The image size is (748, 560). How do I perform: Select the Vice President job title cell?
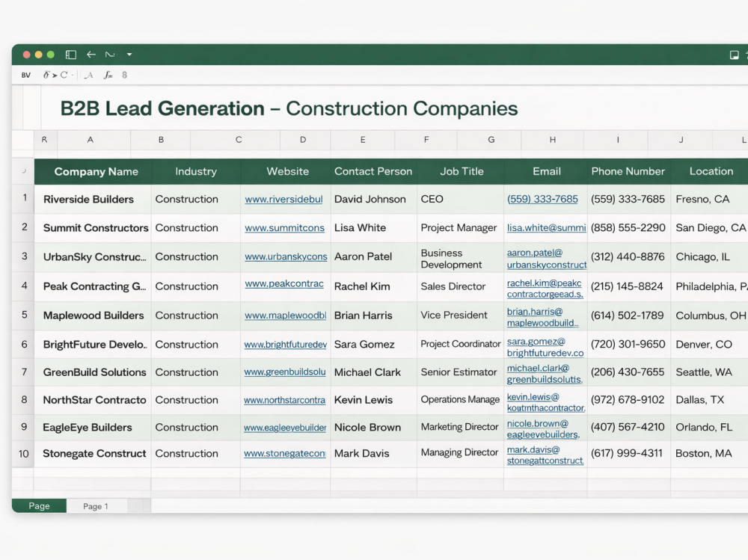tap(460, 316)
